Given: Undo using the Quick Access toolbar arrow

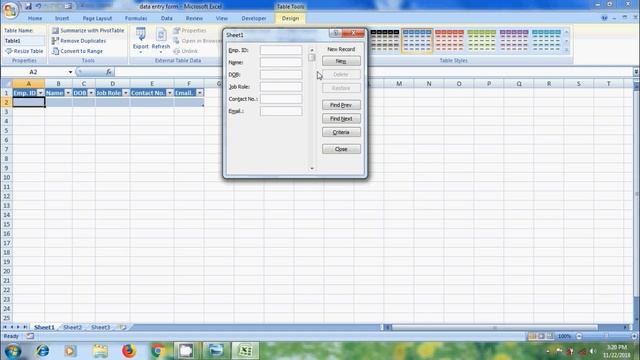Looking at the screenshot, I should point(38,6).
